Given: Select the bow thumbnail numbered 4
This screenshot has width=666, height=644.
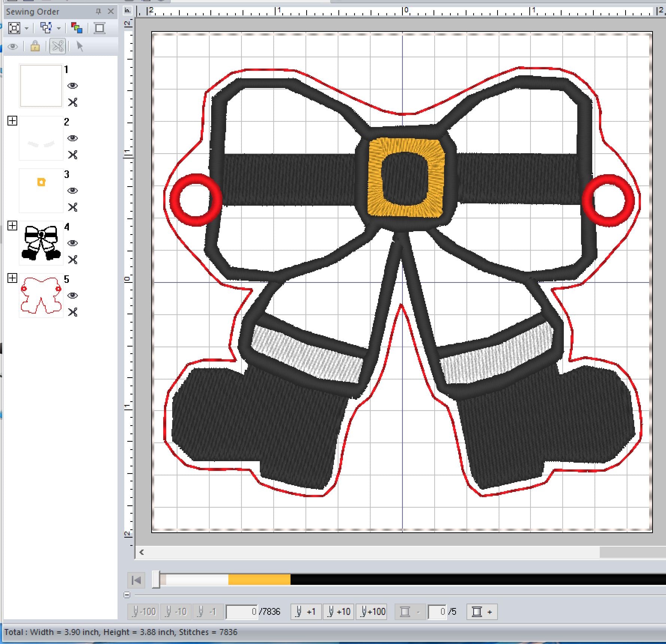Looking at the screenshot, I should [41, 243].
